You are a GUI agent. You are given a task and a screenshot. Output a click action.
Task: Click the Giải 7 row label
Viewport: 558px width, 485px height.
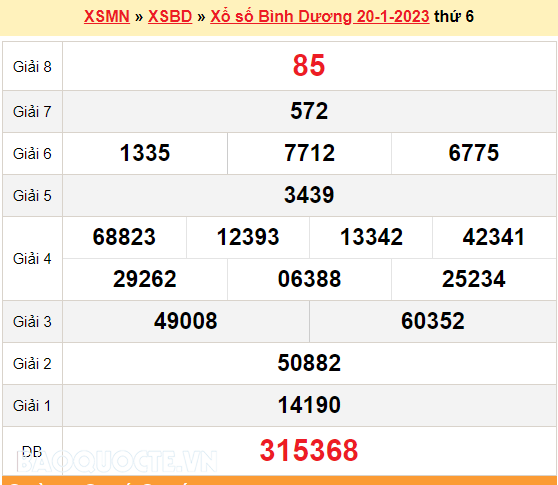coord(32,112)
